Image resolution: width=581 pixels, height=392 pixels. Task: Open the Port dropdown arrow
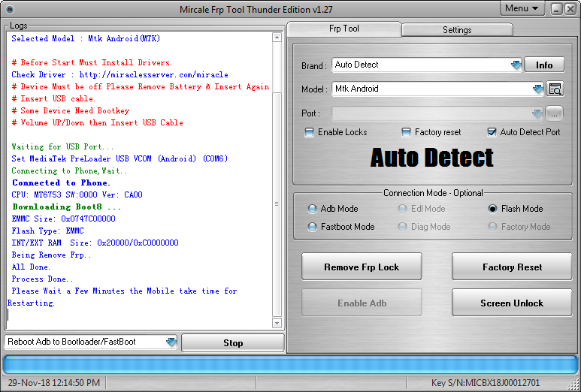click(537, 113)
